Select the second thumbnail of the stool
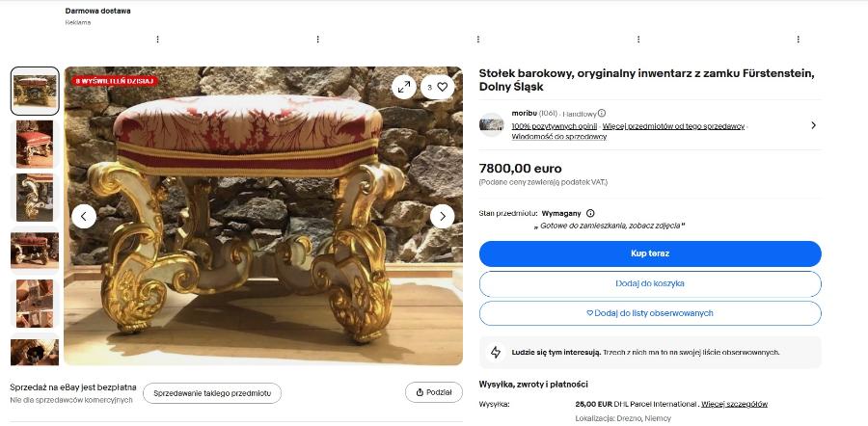Screen dimensions: 868x426 pyautogui.click(x=35, y=144)
